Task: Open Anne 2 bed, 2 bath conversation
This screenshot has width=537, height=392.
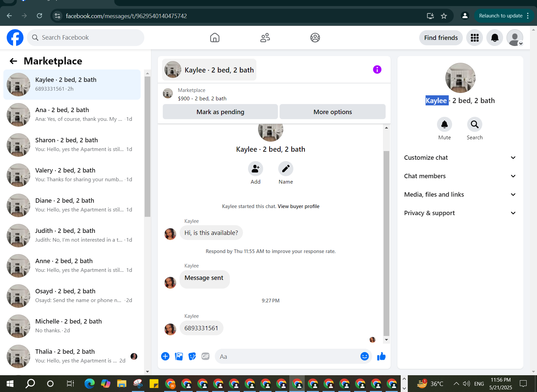Action: tap(72, 266)
